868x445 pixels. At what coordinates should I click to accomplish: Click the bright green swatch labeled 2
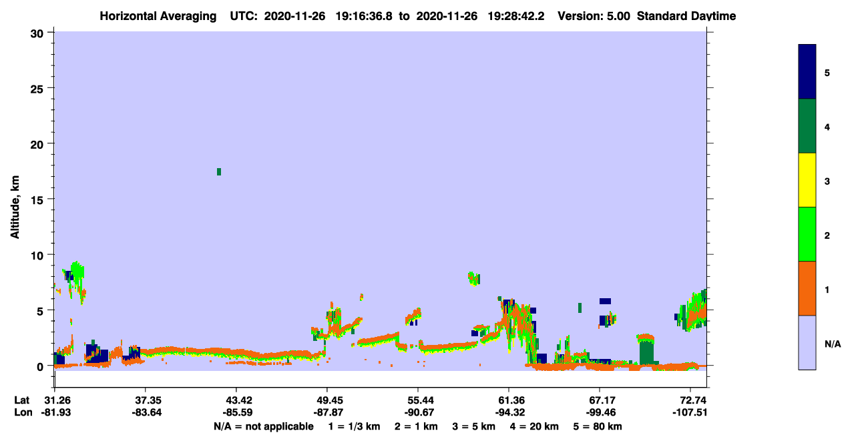coord(807,234)
